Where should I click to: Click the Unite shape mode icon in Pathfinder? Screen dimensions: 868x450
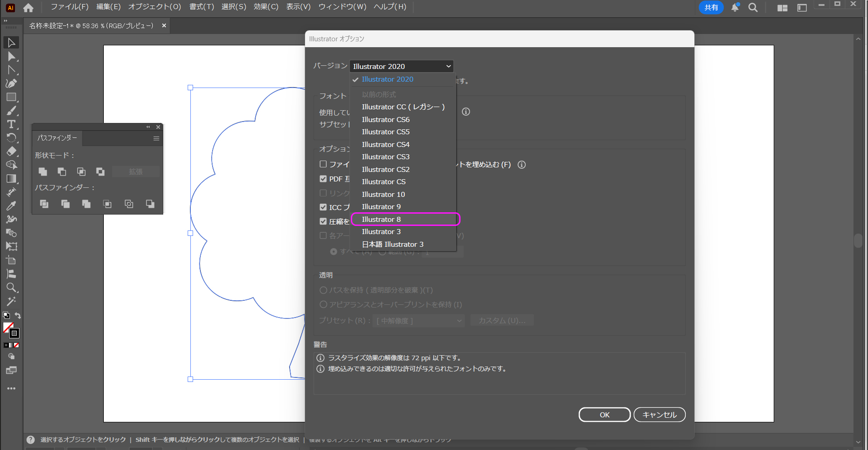pos(43,171)
